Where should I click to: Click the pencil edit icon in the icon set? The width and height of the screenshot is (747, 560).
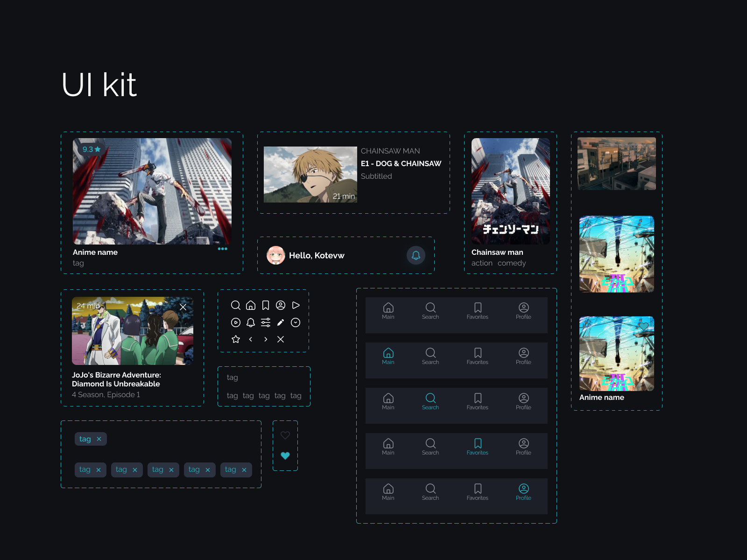[281, 322]
